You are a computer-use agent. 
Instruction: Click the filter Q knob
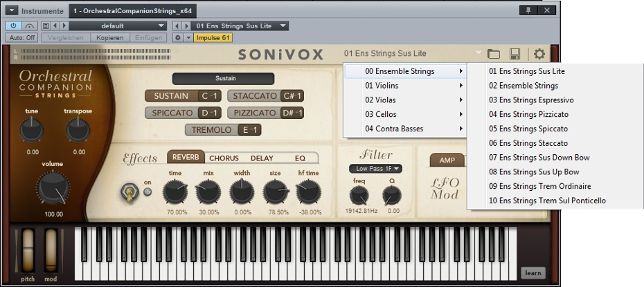[x=392, y=196]
